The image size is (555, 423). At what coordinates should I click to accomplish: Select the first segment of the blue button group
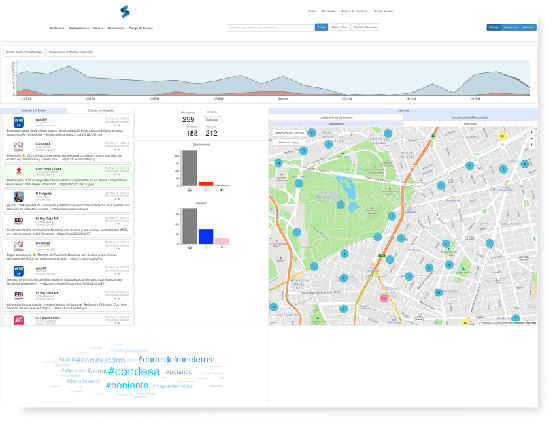pos(494,27)
